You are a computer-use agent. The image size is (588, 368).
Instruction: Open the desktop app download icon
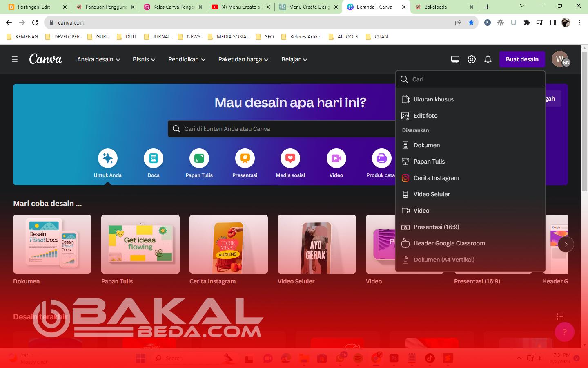(x=455, y=59)
